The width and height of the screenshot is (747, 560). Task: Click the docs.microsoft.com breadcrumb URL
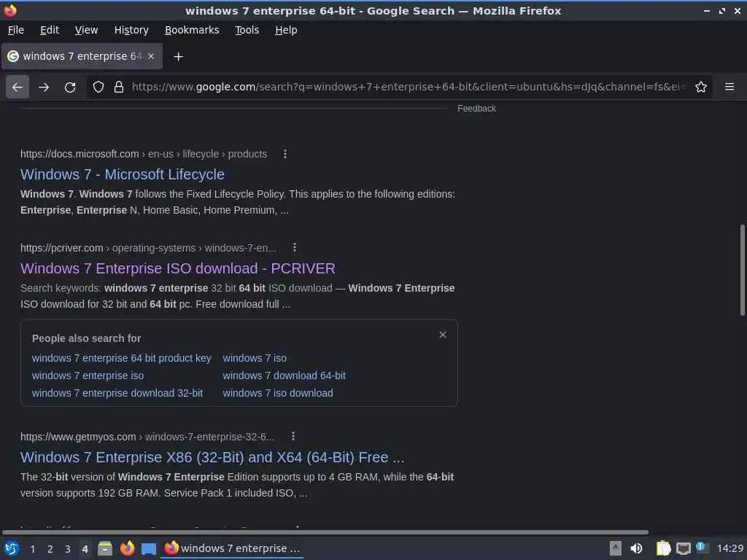[x=144, y=154]
